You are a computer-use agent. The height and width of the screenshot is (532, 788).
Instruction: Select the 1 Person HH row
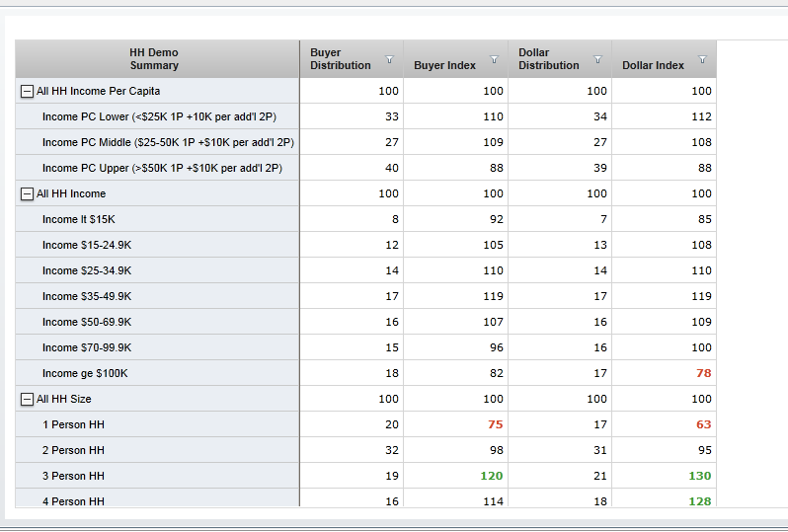pyautogui.click(x=73, y=424)
